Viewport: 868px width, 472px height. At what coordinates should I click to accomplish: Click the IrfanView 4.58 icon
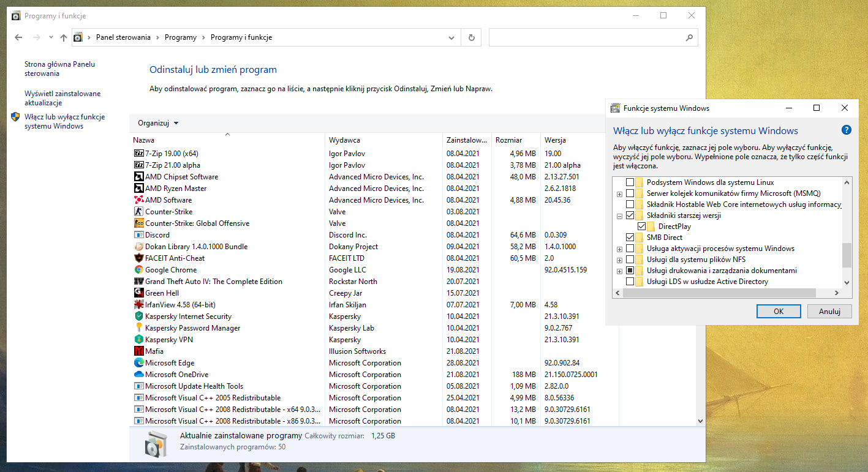pyautogui.click(x=138, y=305)
